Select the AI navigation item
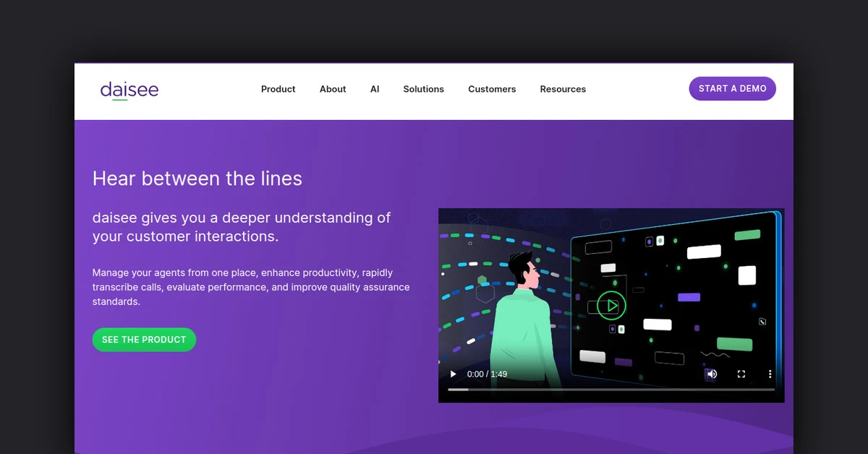The height and width of the screenshot is (454, 868). (x=375, y=89)
